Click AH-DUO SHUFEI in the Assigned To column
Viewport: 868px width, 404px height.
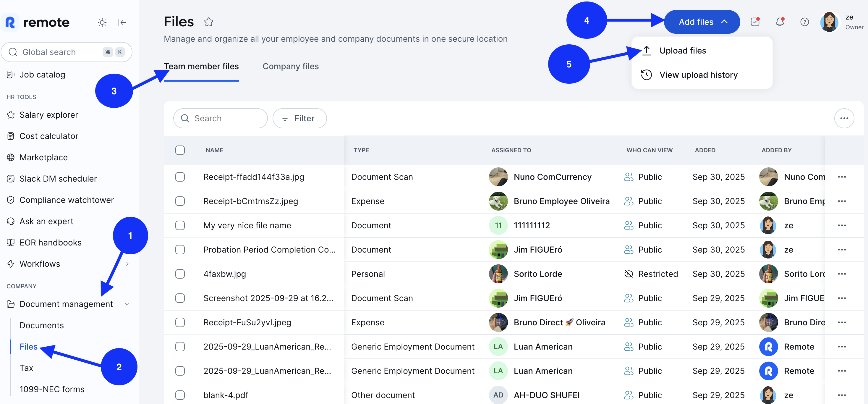[546, 395]
